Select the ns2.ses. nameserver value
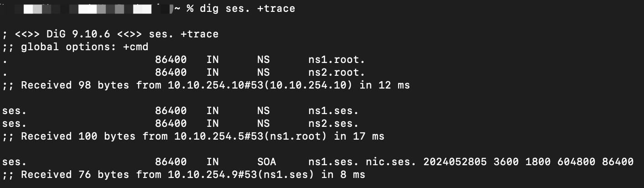The image size is (644, 188). click(333, 124)
